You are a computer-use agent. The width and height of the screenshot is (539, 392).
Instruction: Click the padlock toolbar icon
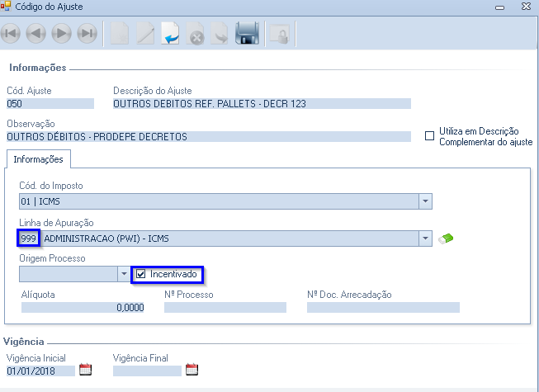[x=280, y=34]
